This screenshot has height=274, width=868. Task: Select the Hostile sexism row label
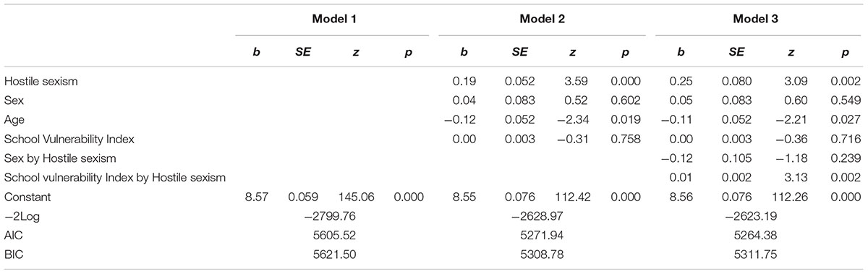pos(41,81)
